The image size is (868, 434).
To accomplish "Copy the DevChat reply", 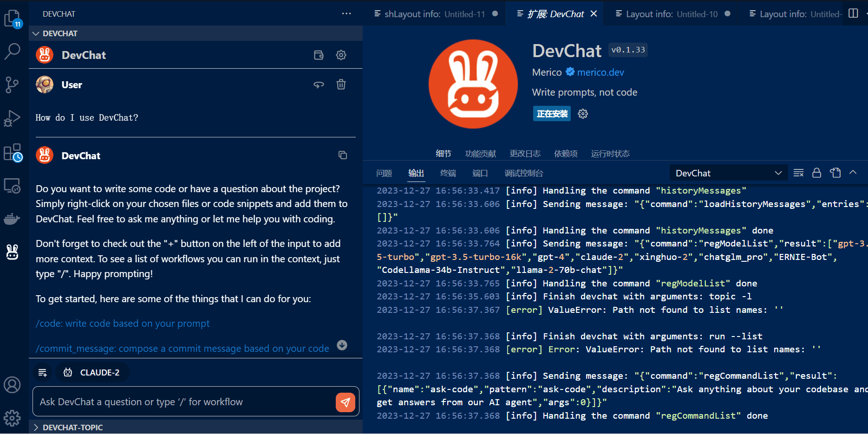I will coord(343,155).
